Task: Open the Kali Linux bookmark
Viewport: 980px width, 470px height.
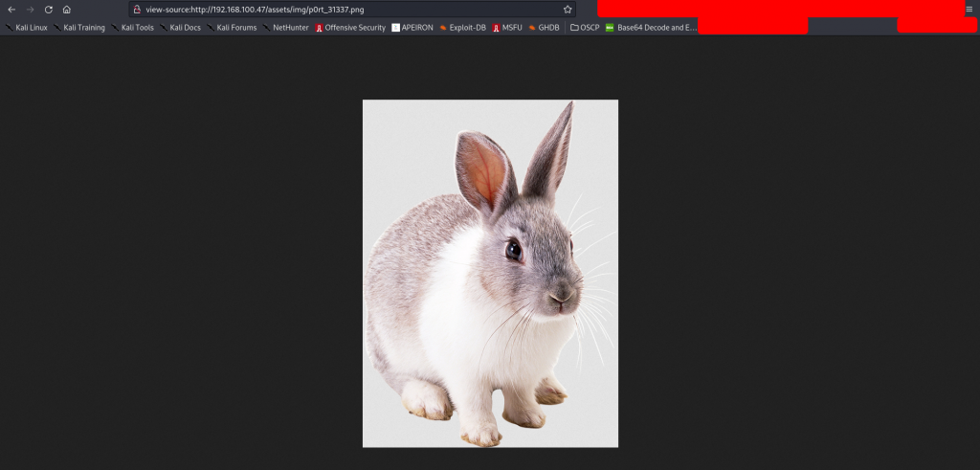Action: [x=26, y=28]
